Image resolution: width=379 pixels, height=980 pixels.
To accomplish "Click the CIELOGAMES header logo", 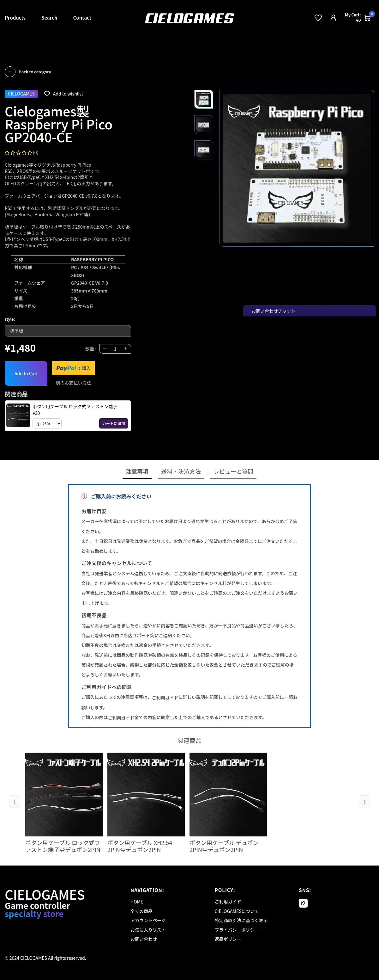I will point(189,18).
